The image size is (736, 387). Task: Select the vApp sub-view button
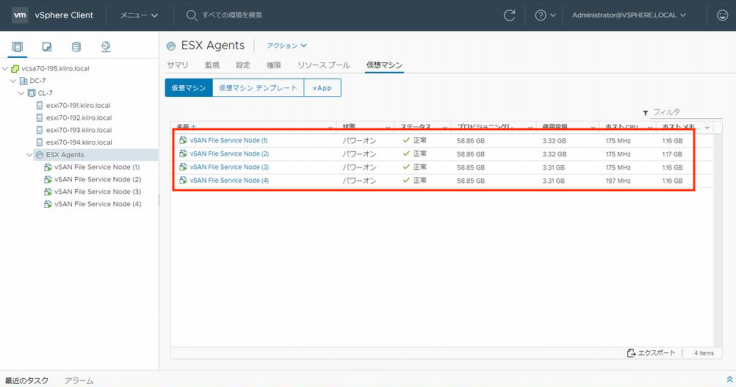322,88
